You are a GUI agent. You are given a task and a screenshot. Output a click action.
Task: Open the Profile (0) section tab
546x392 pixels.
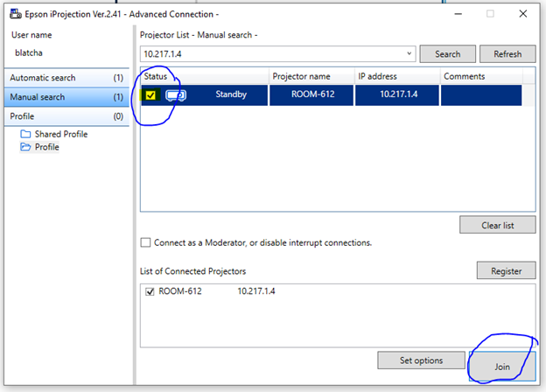pos(66,115)
